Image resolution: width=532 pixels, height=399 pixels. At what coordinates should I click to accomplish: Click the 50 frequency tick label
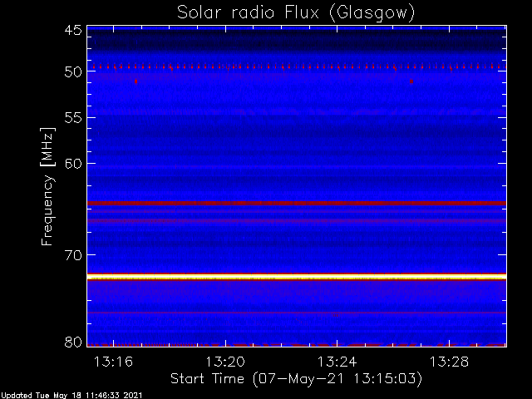[73, 72]
